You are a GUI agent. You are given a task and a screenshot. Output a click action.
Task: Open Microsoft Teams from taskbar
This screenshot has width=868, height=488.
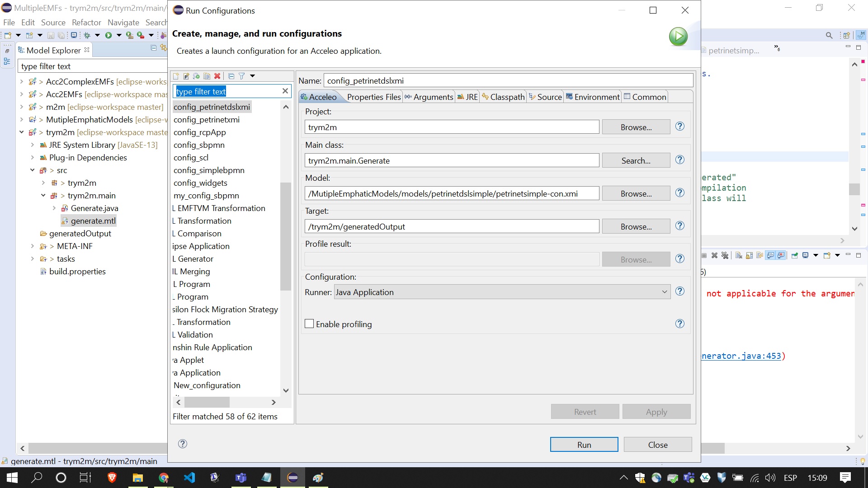click(x=241, y=478)
